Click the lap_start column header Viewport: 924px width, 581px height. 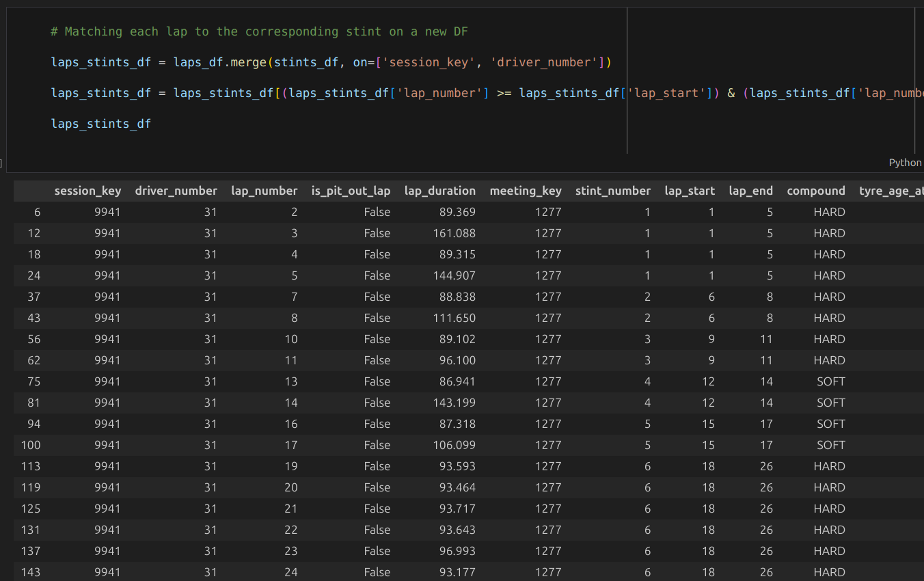(x=690, y=191)
